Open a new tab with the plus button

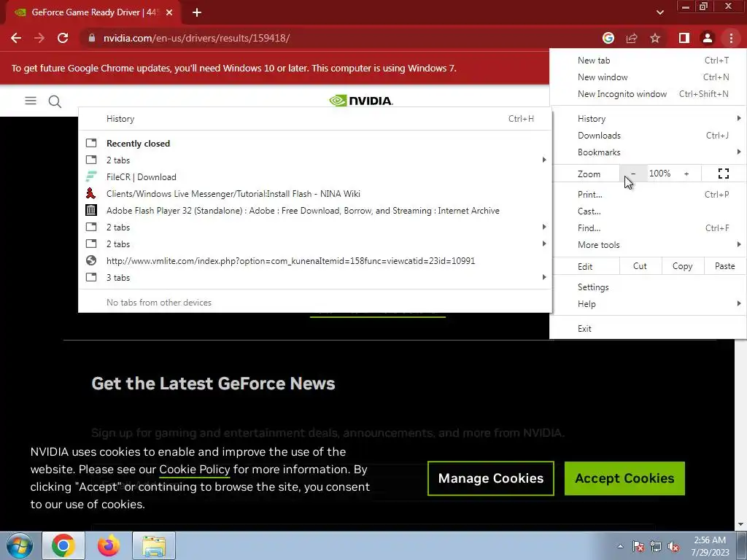tap(197, 12)
